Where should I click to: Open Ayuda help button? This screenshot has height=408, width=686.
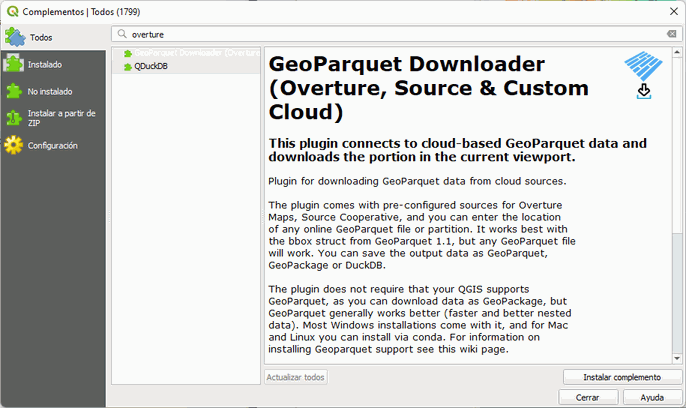pyautogui.click(x=652, y=398)
